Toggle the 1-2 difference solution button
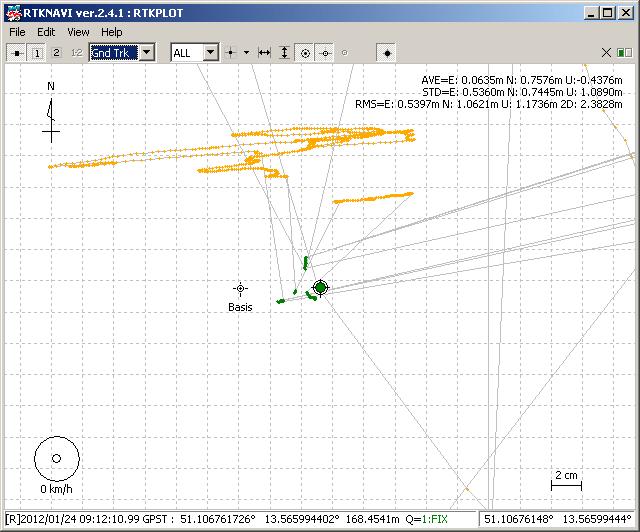 (76, 52)
